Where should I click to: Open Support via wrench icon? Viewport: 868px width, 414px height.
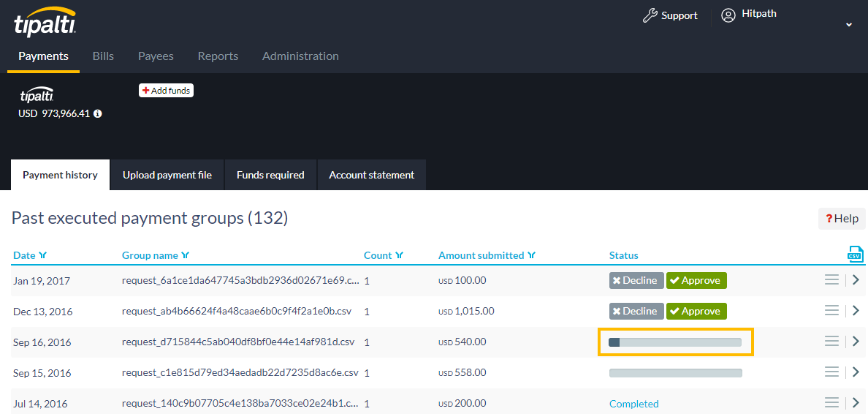click(650, 15)
